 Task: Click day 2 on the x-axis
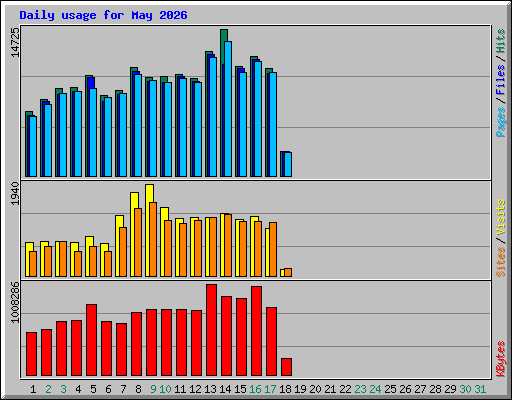tap(48, 389)
